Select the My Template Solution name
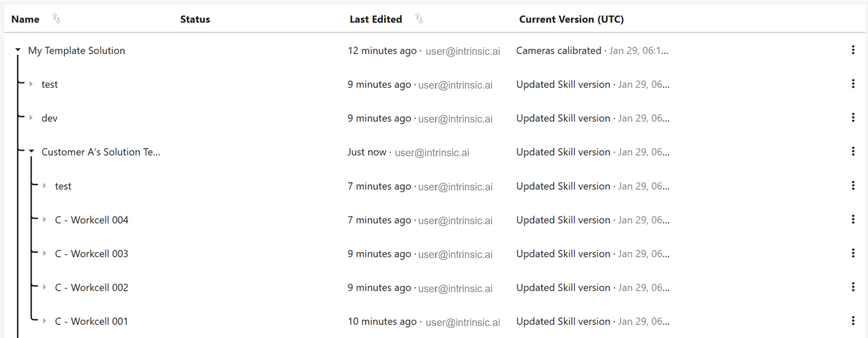 [77, 51]
